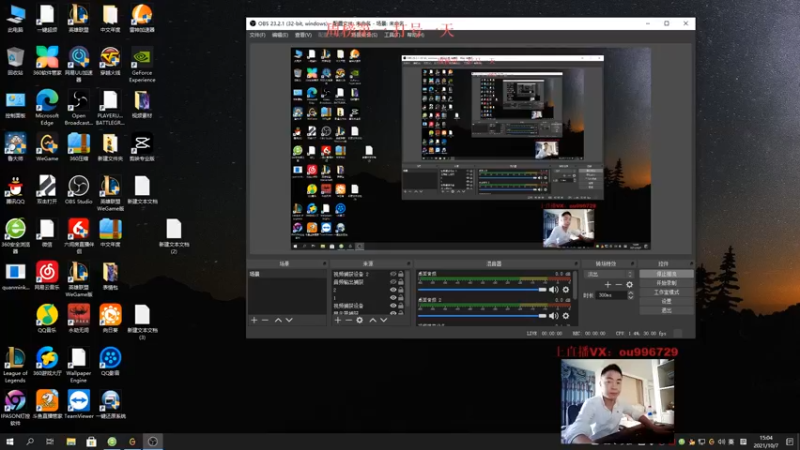The height and width of the screenshot is (450, 800).
Task: Open the 编辑(E) menu in OBS
Action: (280, 35)
